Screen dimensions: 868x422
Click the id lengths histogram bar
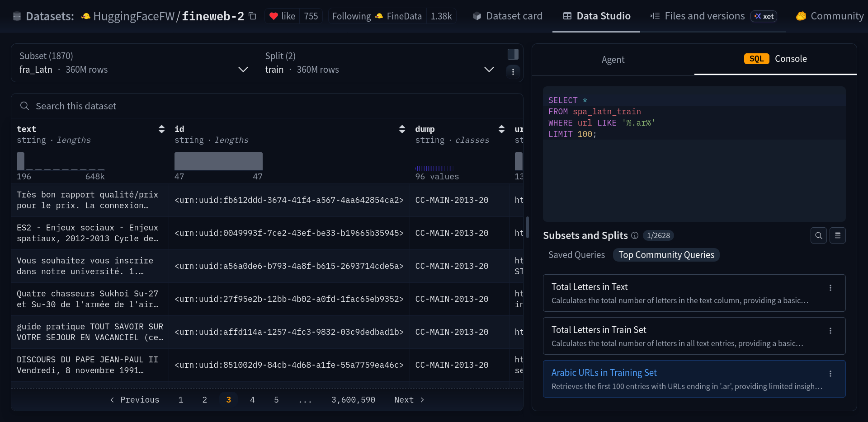(218, 161)
